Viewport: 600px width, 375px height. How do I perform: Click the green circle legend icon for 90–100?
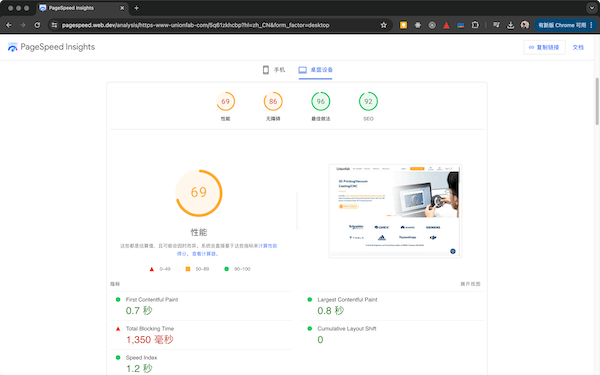pyautogui.click(x=227, y=269)
